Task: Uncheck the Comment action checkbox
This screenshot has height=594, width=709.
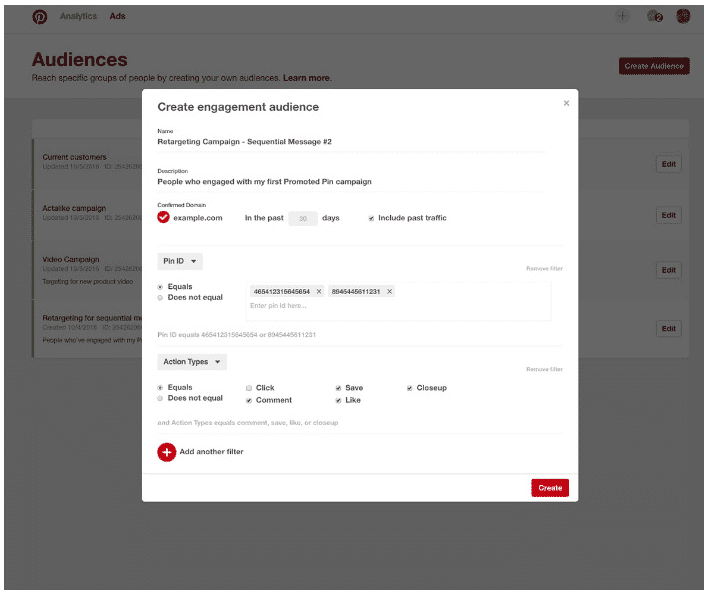Action: [x=249, y=401]
